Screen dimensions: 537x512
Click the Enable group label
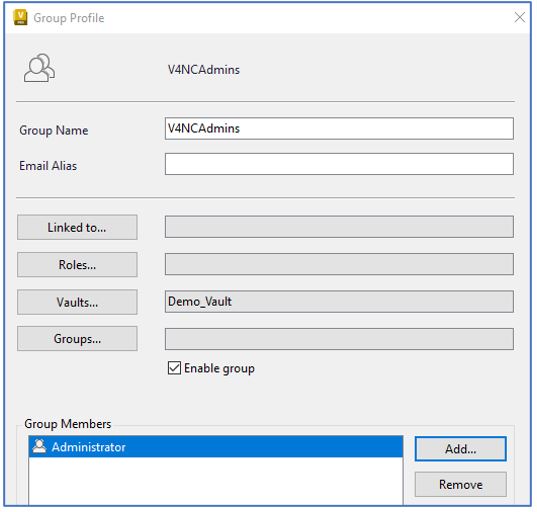pyautogui.click(x=219, y=369)
